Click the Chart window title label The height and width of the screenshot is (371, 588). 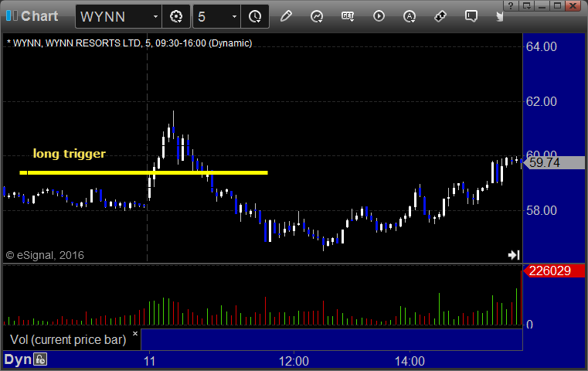(x=39, y=16)
